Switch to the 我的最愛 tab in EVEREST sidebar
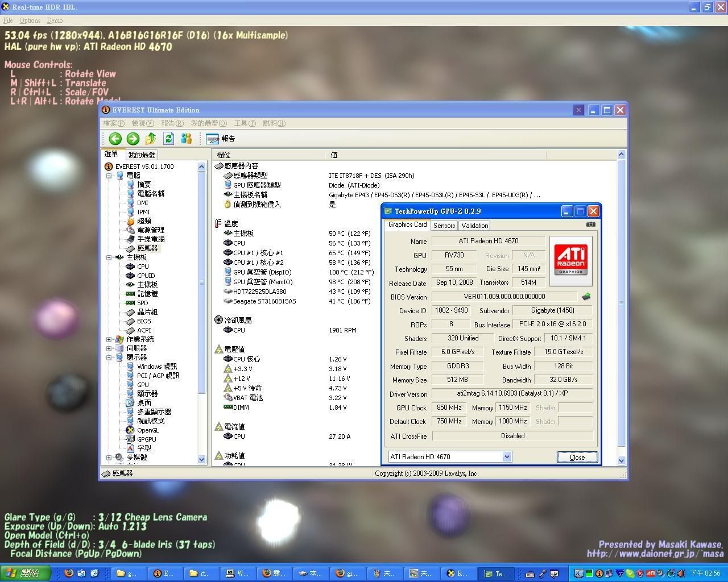 (x=142, y=155)
